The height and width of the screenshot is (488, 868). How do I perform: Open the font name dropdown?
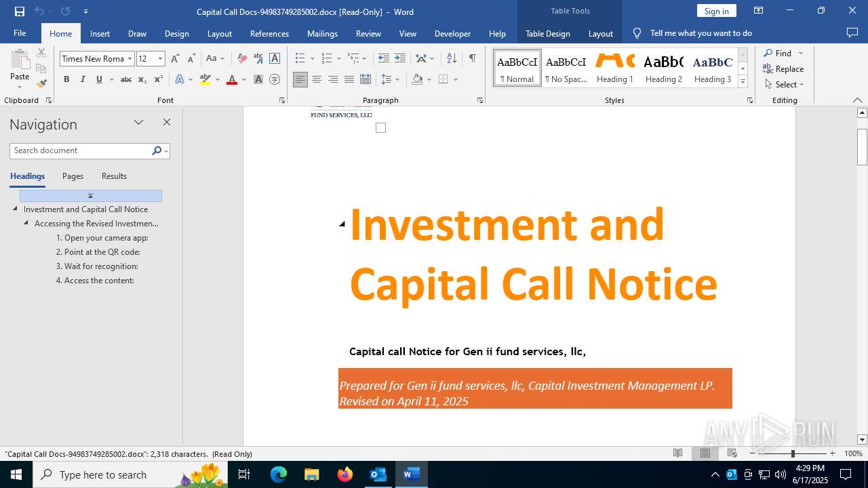coord(130,59)
